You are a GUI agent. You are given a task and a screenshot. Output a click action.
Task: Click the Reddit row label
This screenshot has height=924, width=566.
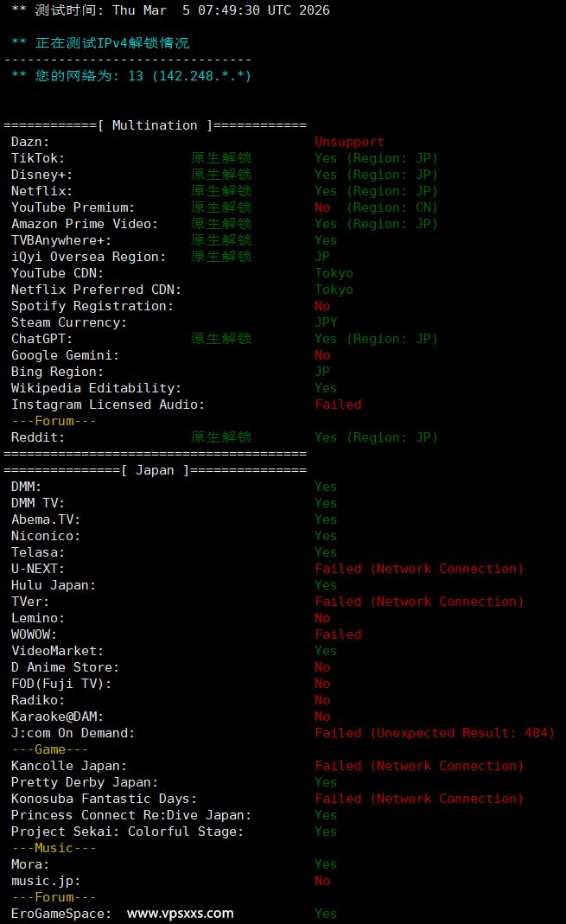pos(38,437)
